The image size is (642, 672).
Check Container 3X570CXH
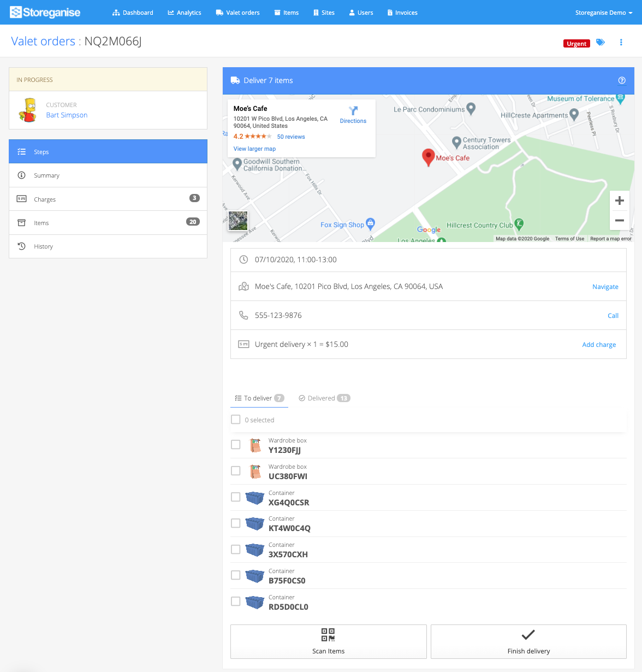pyautogui.click(x=236, y=549)
